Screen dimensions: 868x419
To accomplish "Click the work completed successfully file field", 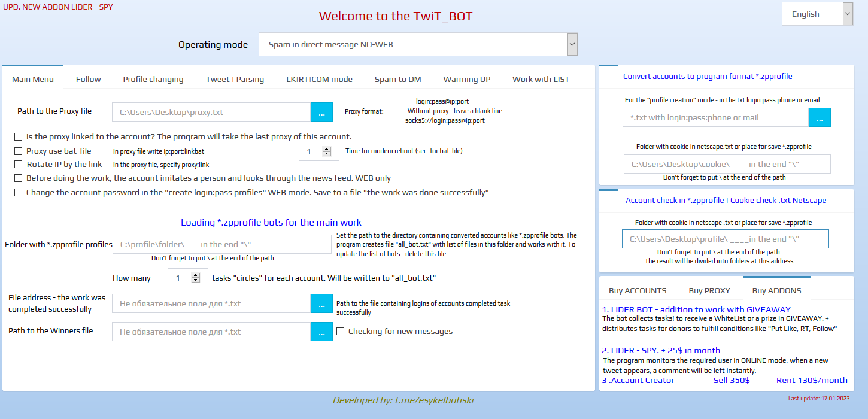I will 211,303.
